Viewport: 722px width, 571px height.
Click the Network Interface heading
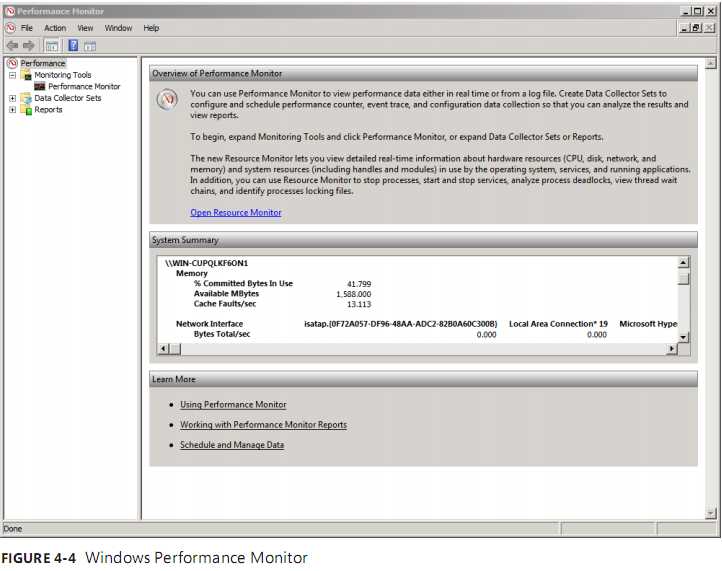209,324
